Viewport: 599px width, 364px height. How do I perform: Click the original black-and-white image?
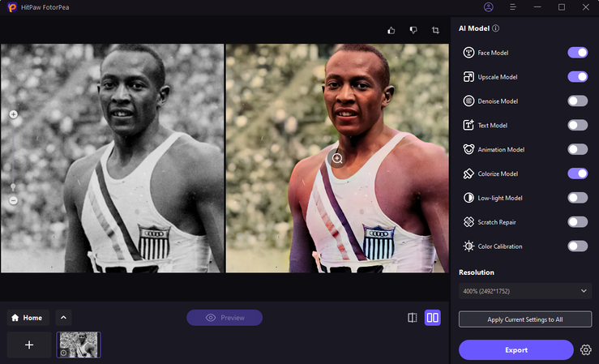pyautogui.click(x=113, y=158)
